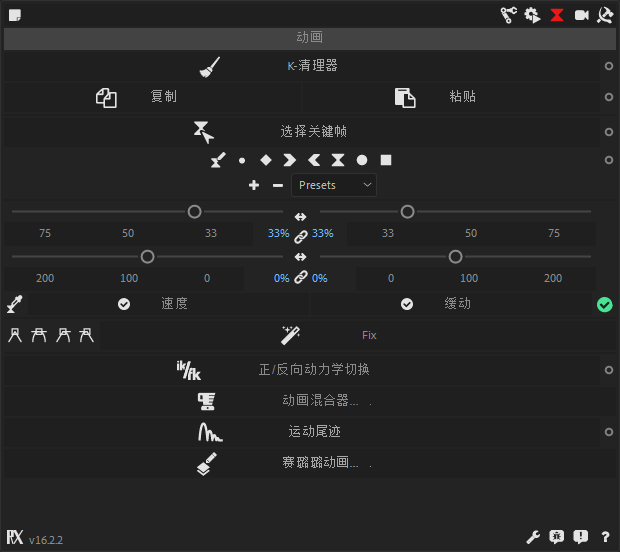Toggle the green apply checkmark button
This screenshot has height=552, width=620.
tap(604, 304)
